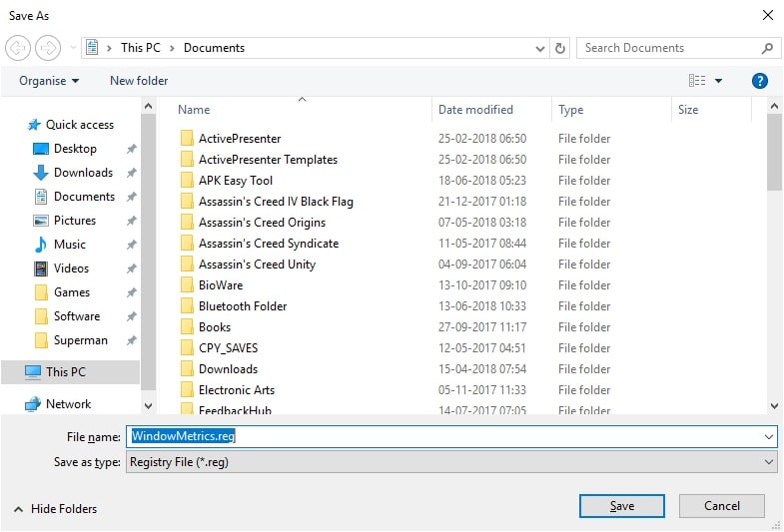Click the navigation pane scrollbar up arrow
The width and height of the screenshot is (784, 532).
148,106
